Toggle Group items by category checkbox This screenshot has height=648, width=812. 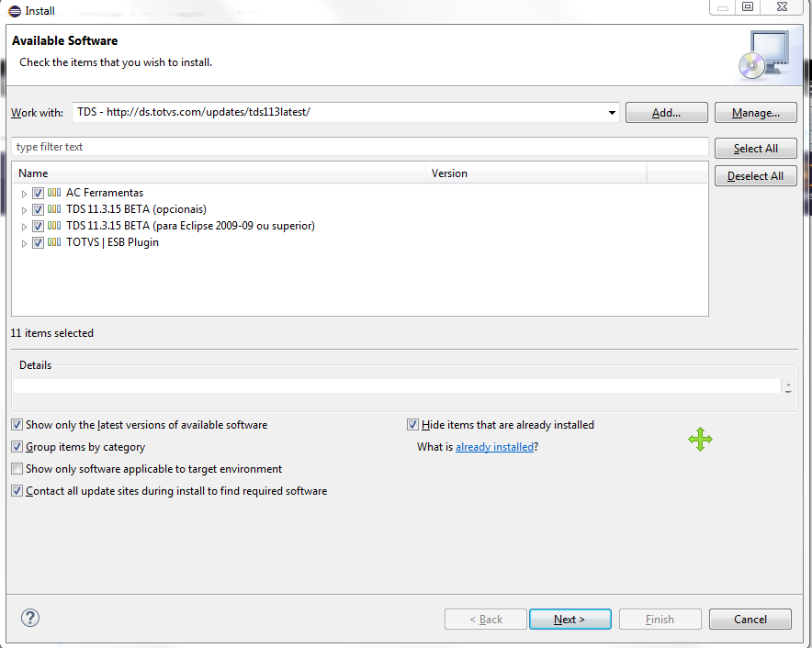click(17, 447)
